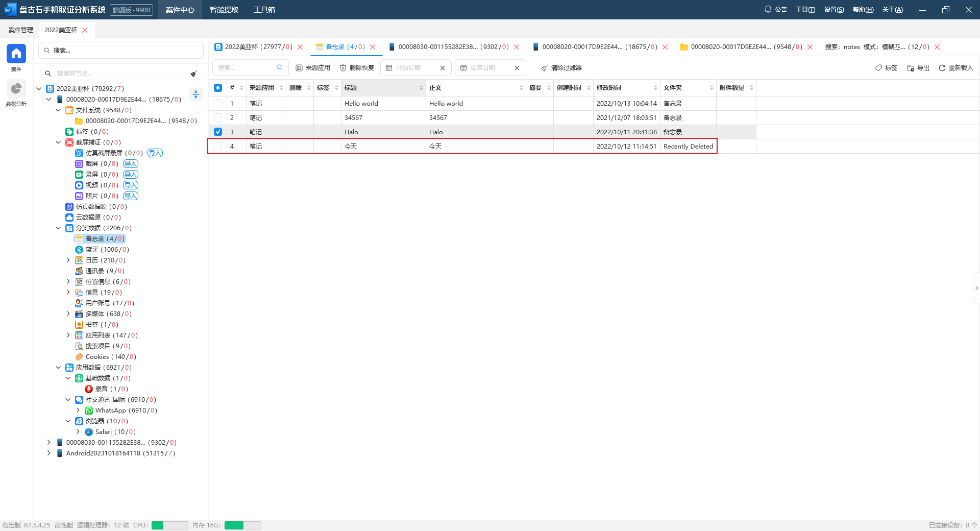
Task: Click the 内存 usage progress bar
Action: pos(242,525)
